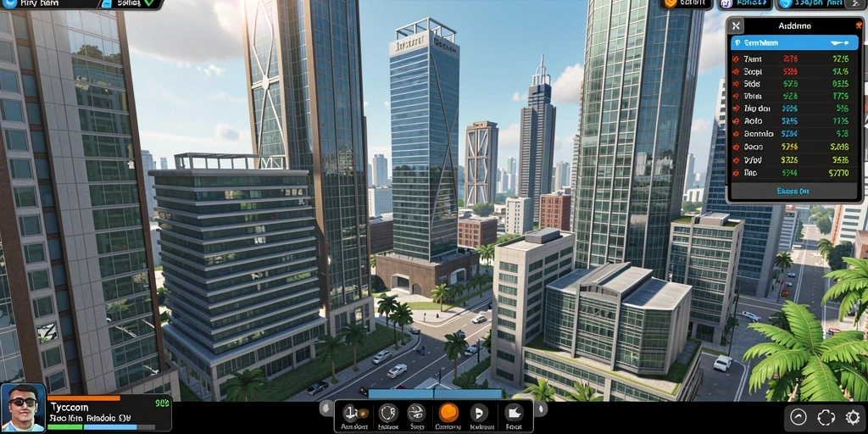
Task: Select the orange highlighted icon in bottom toolbar
Action: pos(448,413)
